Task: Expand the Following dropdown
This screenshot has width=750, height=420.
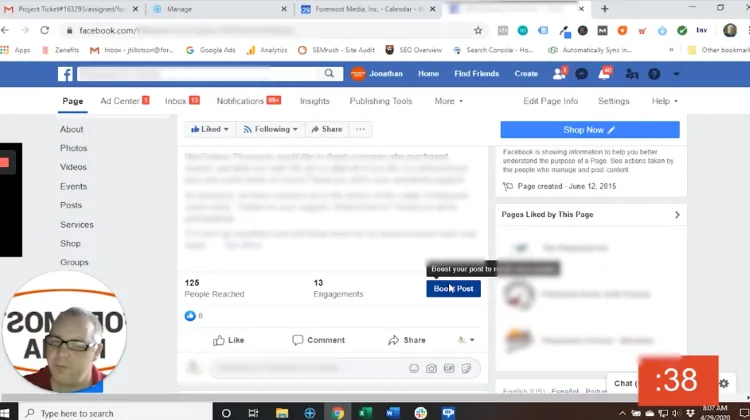Action: coord(271,129)
